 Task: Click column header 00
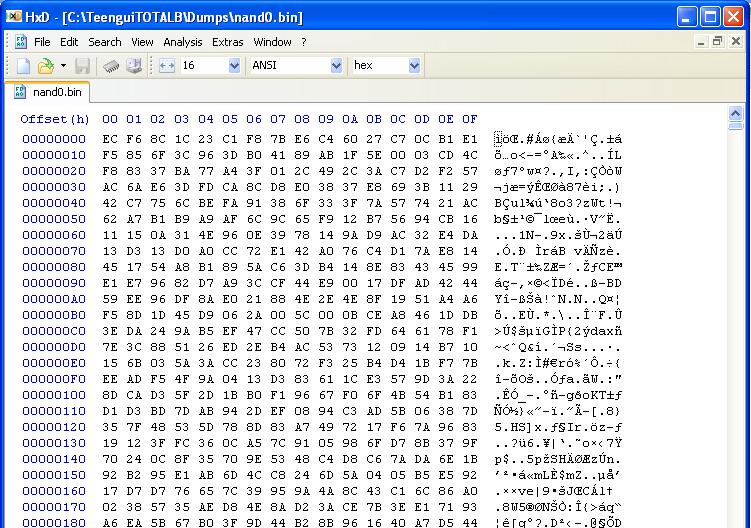click(110, 119)
